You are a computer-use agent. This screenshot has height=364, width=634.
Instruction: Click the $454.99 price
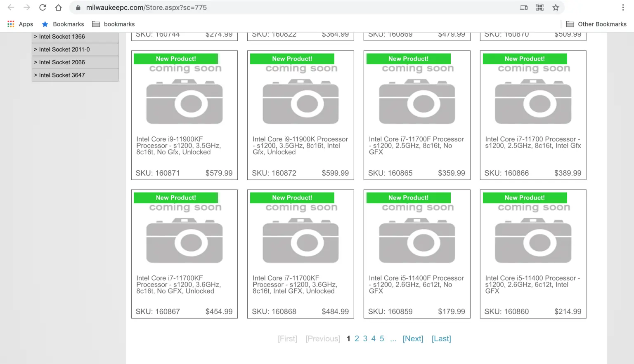coord(219,312)
